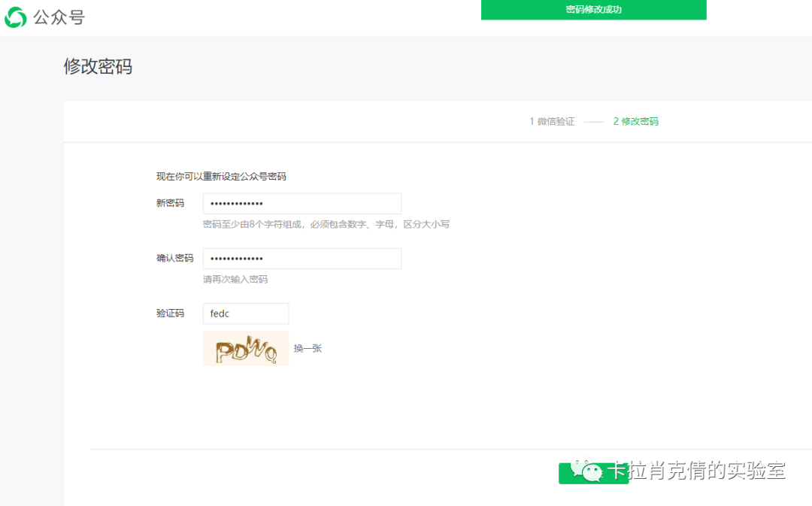The image size is (812, 506).
Task: Click the 请再次输入密码 hint text
Action: coord(233,279)
